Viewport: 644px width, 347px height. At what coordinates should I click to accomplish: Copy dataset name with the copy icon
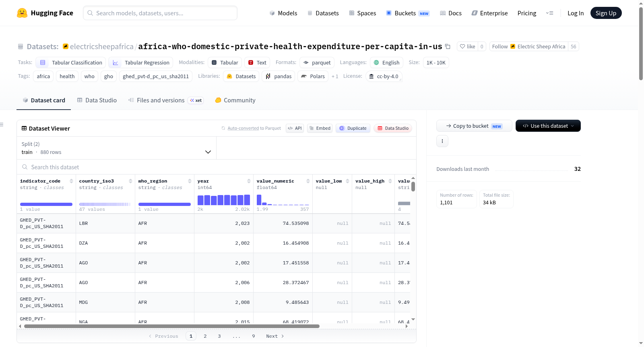point(448,46)
